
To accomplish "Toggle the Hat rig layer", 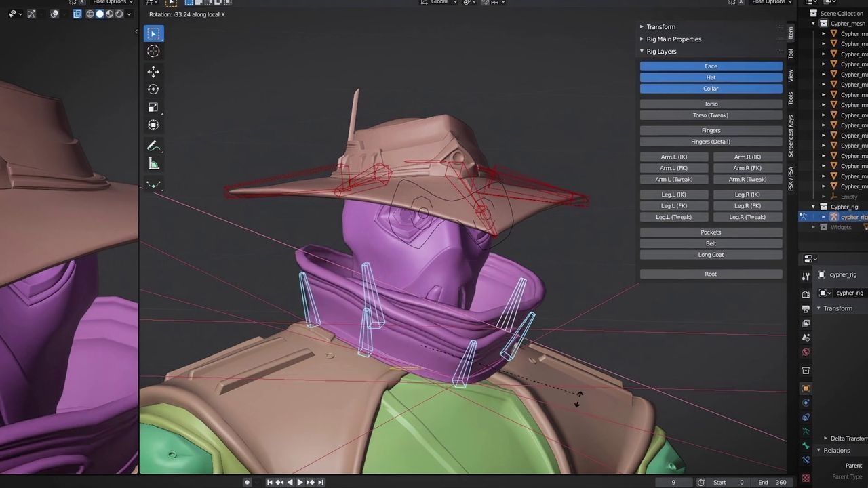I will click(711, 77).
